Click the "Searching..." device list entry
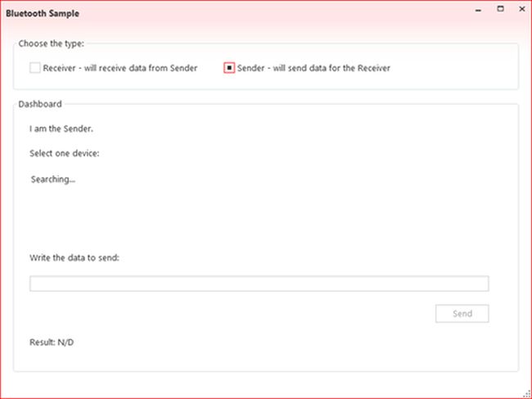Image resolution: width=532 pixels, height=399 pixels. click(53, 178)
